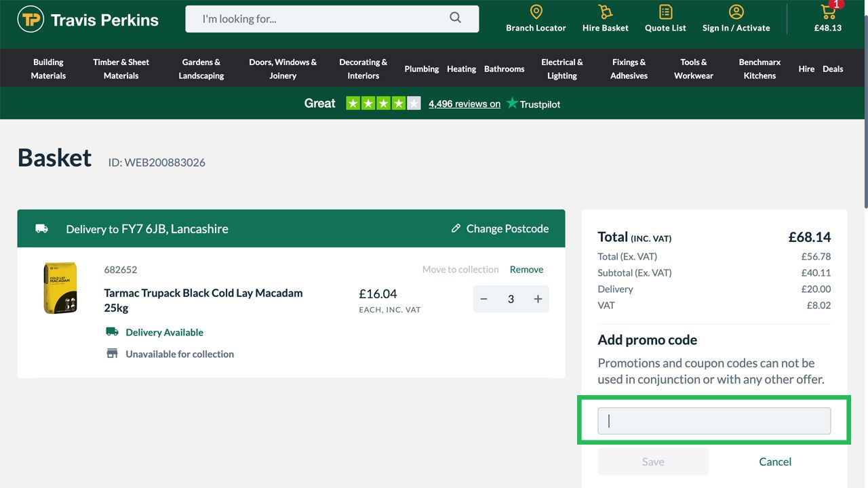868x488 pixels.
Task: Increase the macadam quantity with plus button
Action: click(x=536, y=298)
